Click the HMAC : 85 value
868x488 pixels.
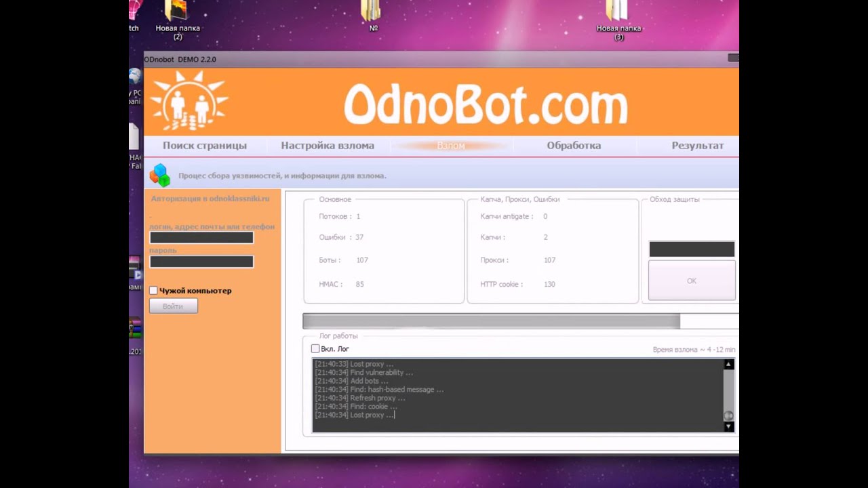[x=341, y=284]
